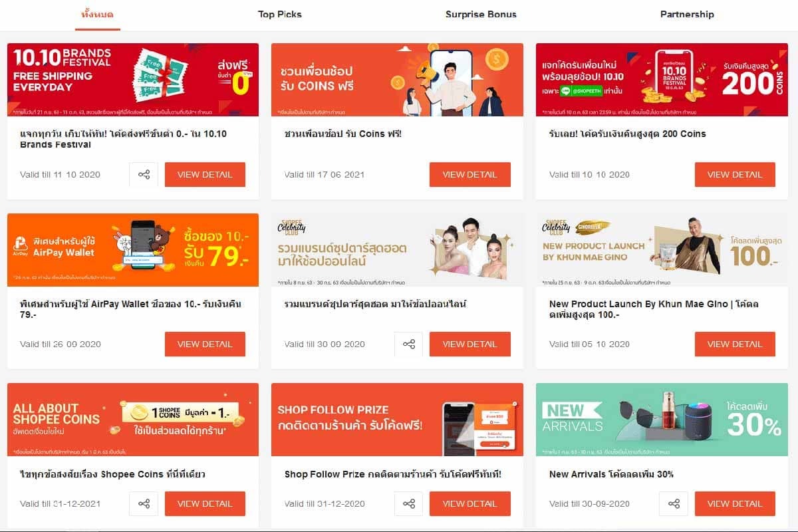The width and height of the screenshot is (798, 532).
Task: Share the All About Shopee Coins promo
Action: pos(144,504)
